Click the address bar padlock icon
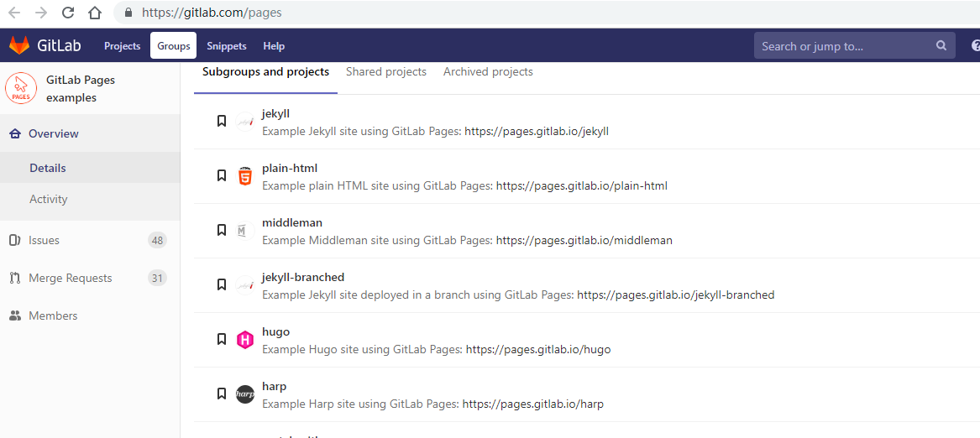 pos(128,13)
